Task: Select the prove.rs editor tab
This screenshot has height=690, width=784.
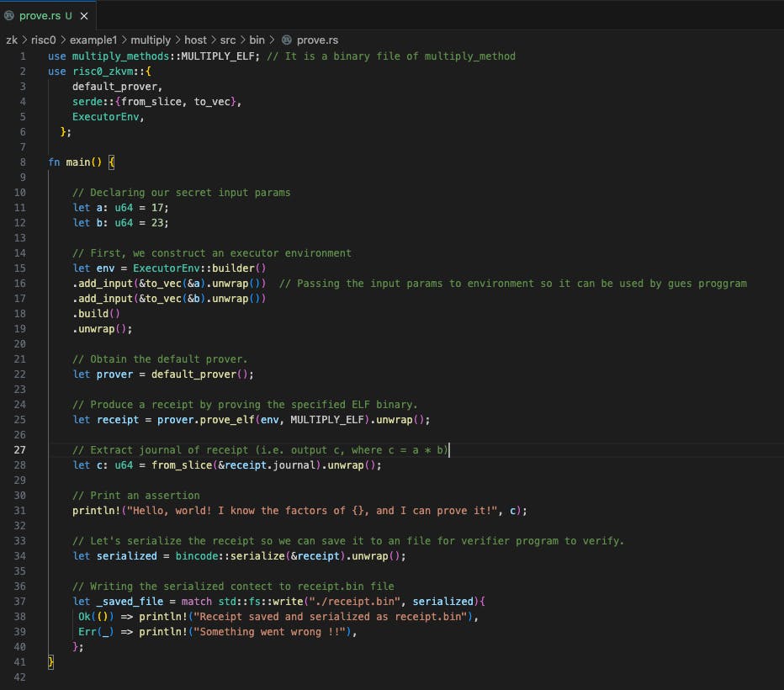Action: tap(48, 15)
